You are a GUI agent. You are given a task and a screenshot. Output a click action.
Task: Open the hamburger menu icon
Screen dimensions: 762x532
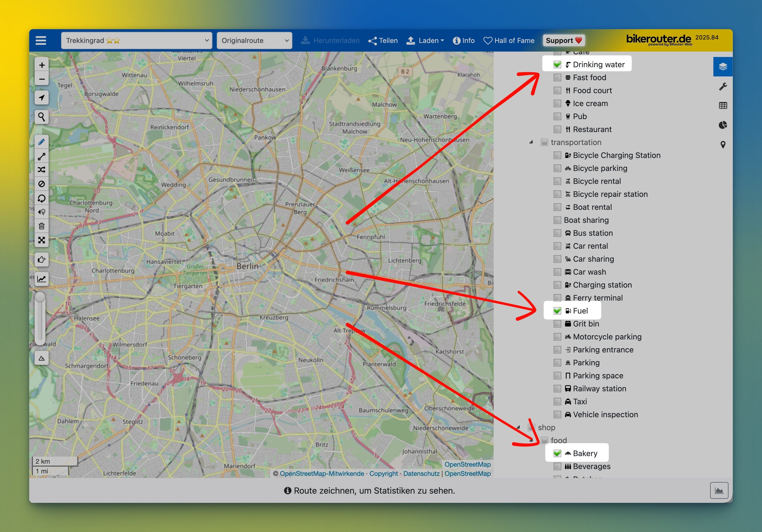(x=41, y=41)
